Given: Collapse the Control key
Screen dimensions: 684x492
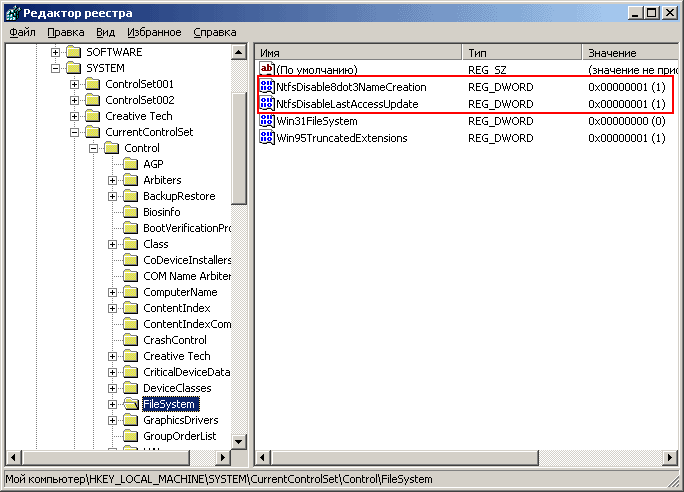Looking at the screenshot, I should click(93, 148).
